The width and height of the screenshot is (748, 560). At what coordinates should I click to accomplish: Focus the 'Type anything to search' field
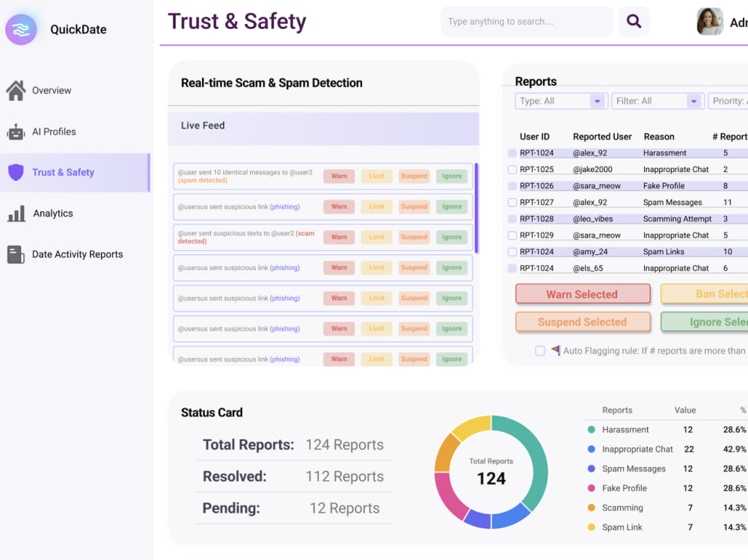tap(526, 22)
